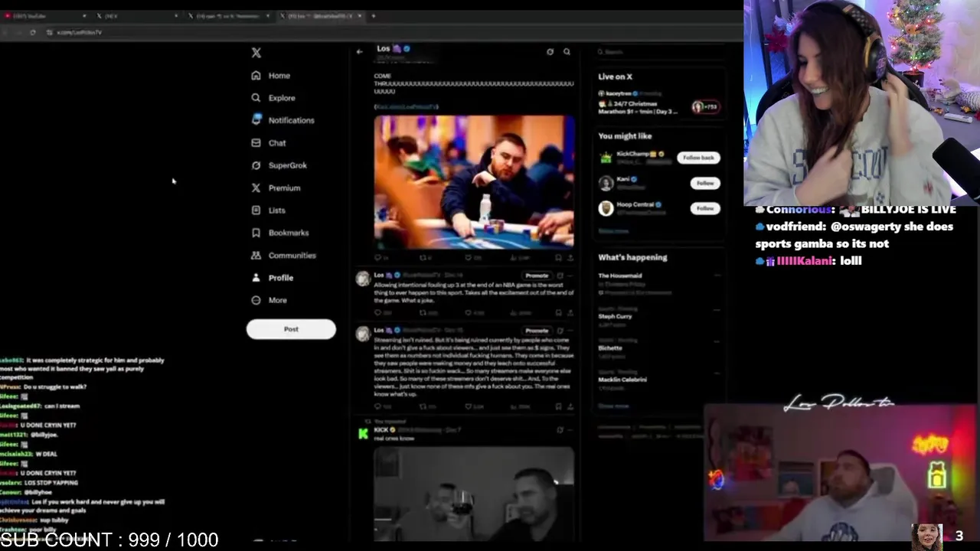
Task: Click Promote on the 'Streaming isn't ruined' post
Action: 537,331
